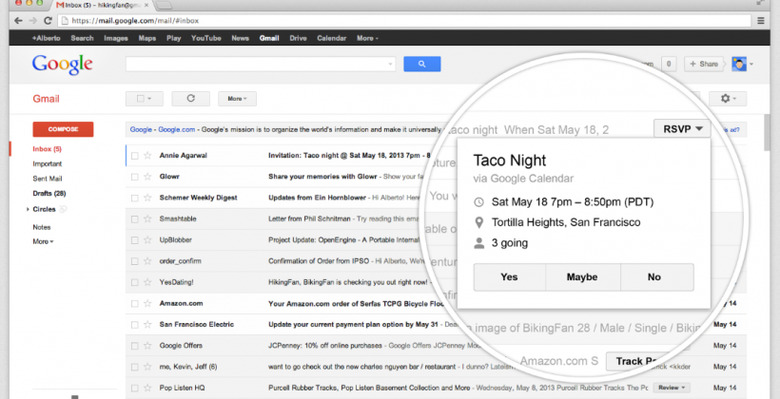Open the RSVP dropdown button
The height and width of the screenshot is (399, 780).
click(x=682, y=129)
